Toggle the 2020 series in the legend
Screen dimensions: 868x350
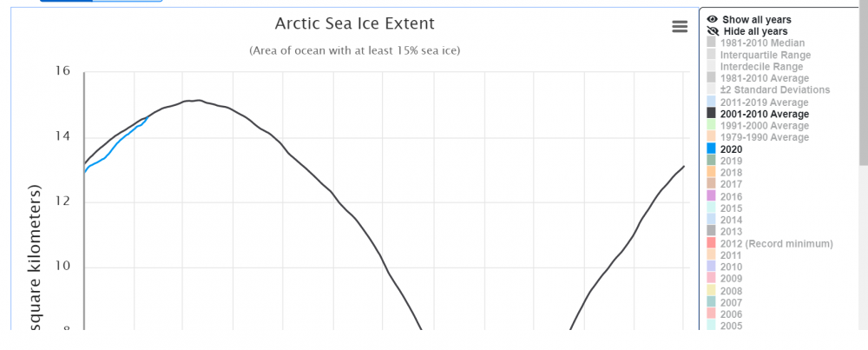coord(731,149)
